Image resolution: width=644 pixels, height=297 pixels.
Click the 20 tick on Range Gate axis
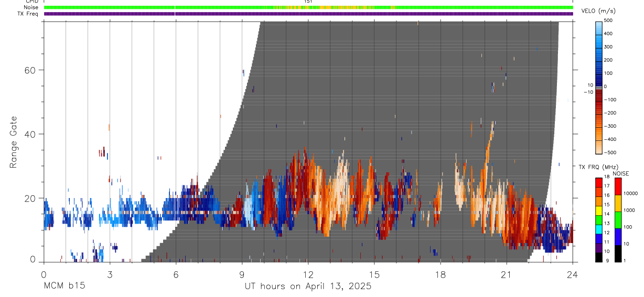[30, 198]
